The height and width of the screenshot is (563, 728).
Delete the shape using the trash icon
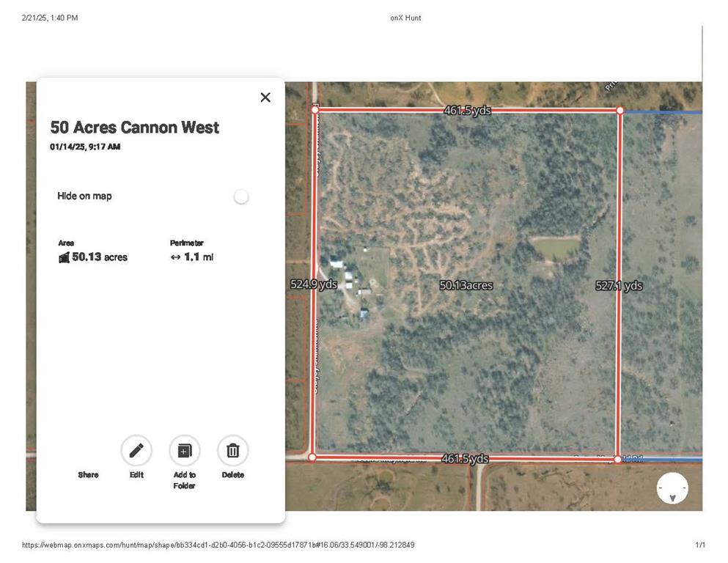(x=232, y=450)
